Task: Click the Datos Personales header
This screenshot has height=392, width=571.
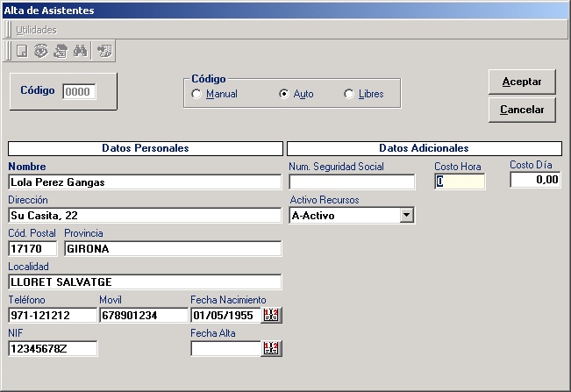Action: click(x=146, y=148)
